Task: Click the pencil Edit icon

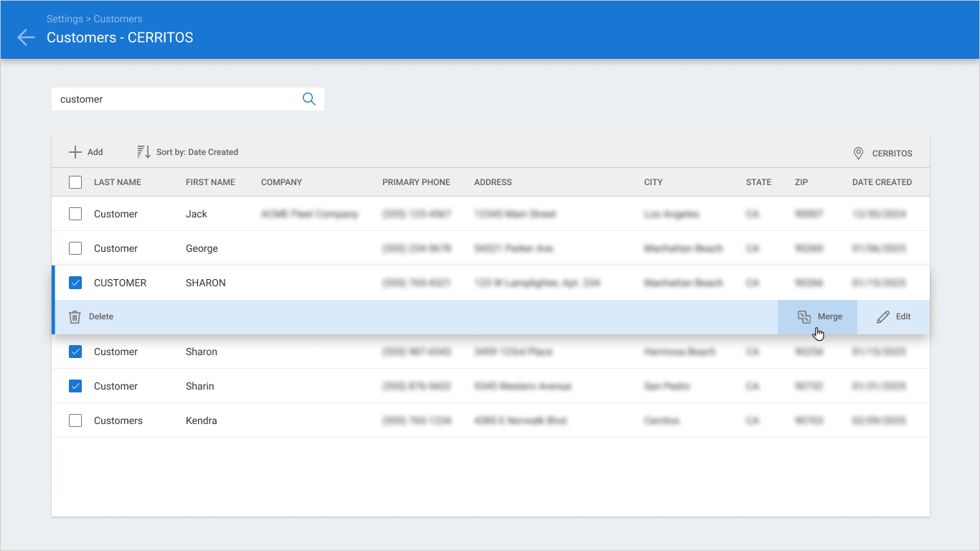Action: point(883,316)
